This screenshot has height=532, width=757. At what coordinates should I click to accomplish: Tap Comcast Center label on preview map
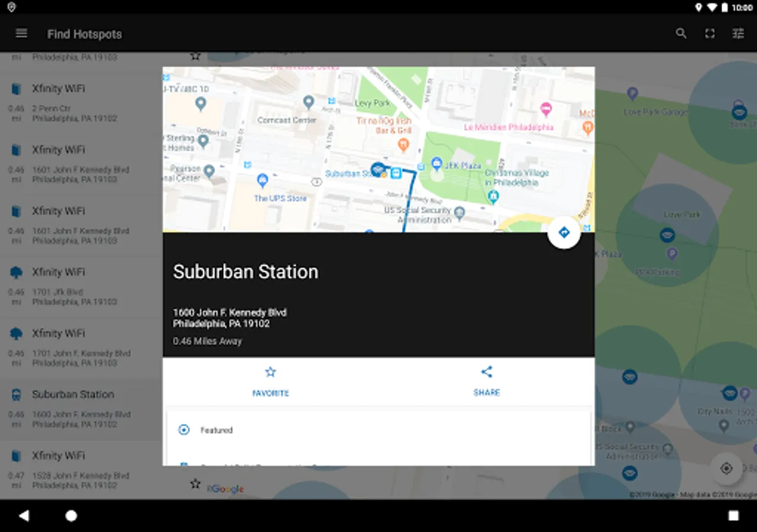pos(287,120)
